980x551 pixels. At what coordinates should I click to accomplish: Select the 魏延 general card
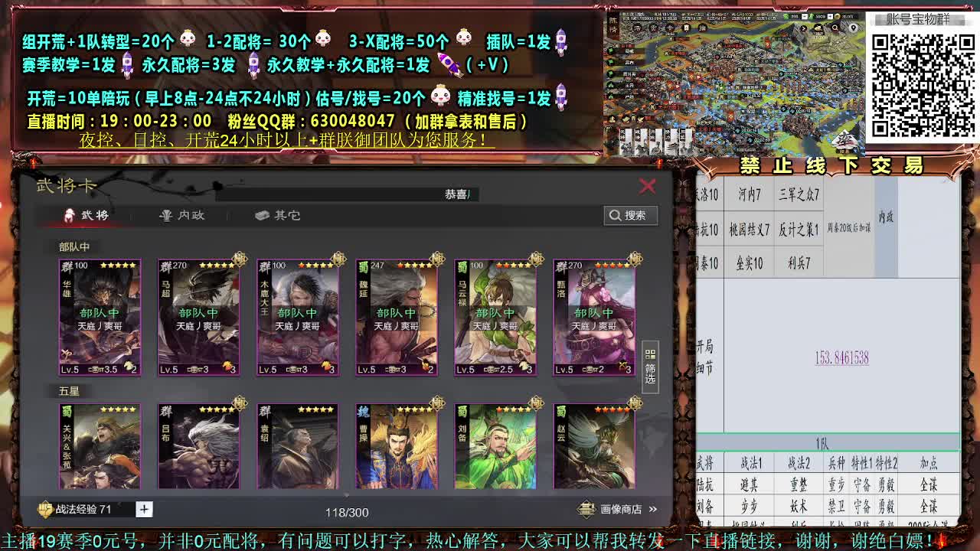click(x=396, y=317)
